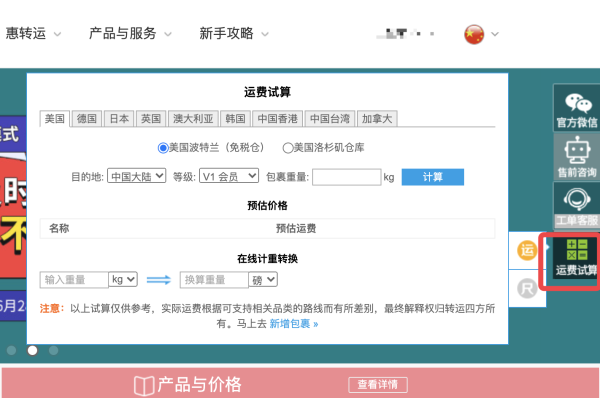Viewport: 600px width, 398px height.
Task: Click the blurred account name in header
Action: 405,34
